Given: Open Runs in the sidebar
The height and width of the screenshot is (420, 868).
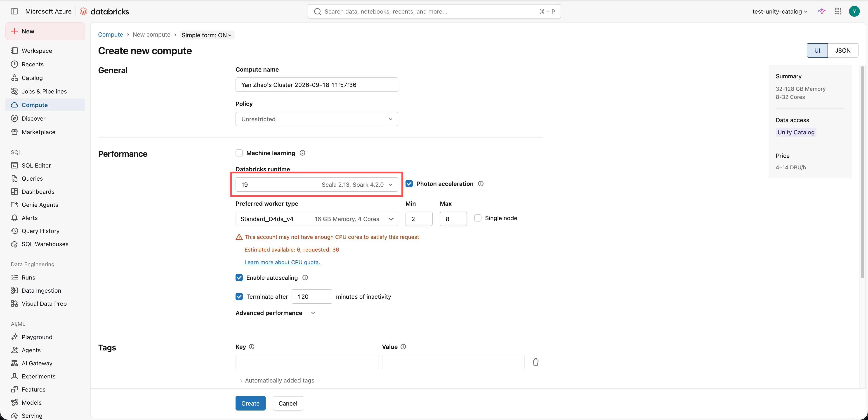Looking at the screenshot, I should 45,277.
